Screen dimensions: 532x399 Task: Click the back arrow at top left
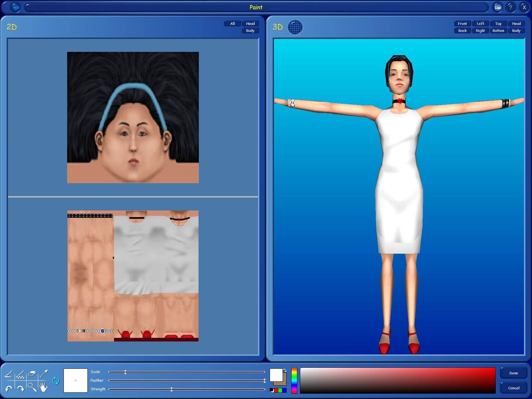(16, 7)
